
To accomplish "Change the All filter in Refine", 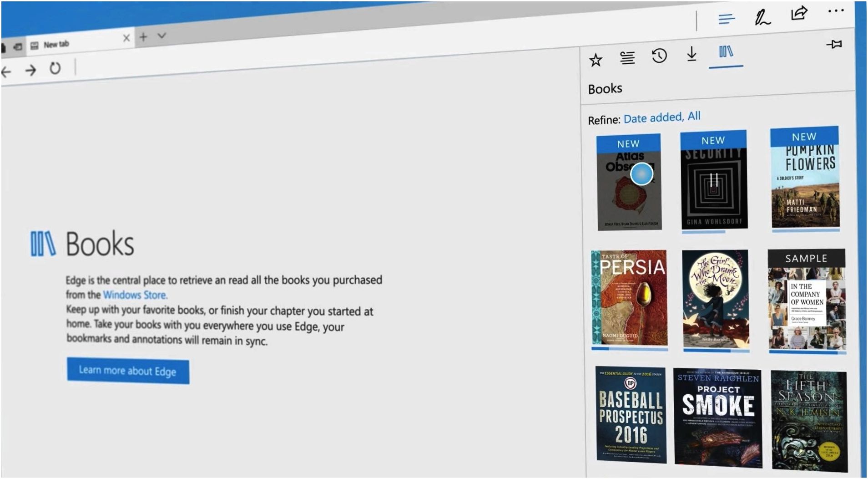I will click(694, 116).
